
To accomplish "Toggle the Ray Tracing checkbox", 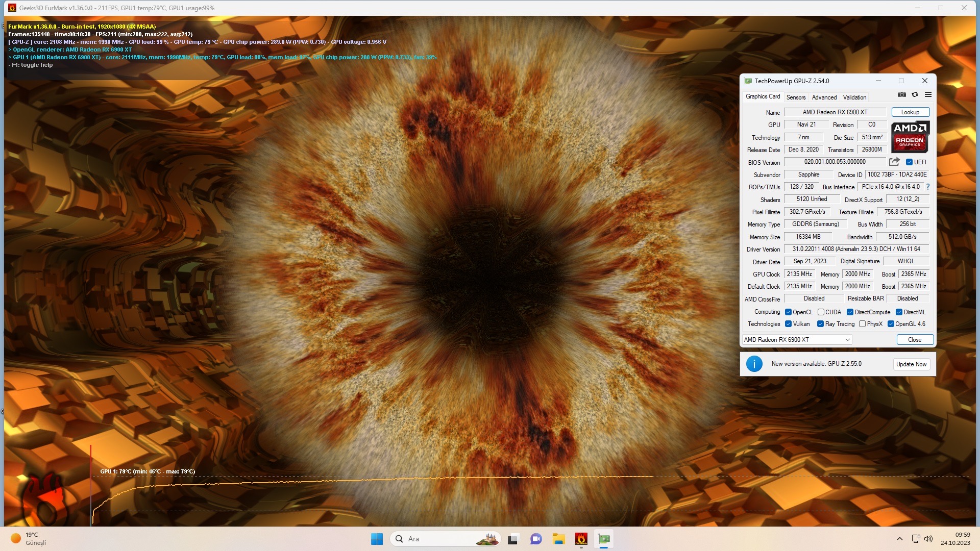I will pos(820,324).
